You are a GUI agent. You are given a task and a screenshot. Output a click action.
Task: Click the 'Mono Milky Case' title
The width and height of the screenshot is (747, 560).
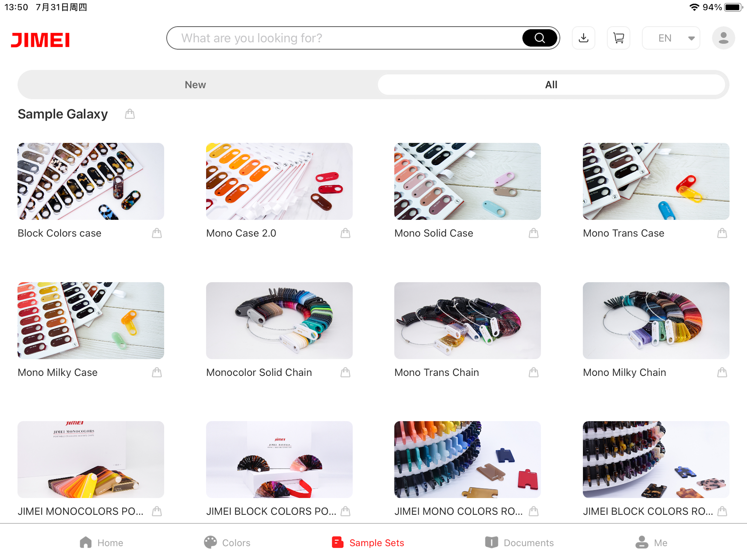coord(58,372)
